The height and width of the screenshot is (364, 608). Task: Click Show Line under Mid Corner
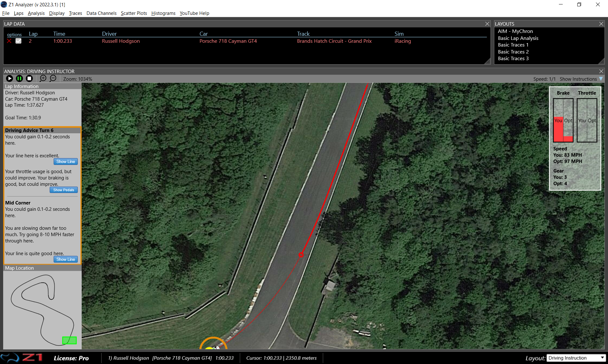pyautogui.click(x=66, y=259)
